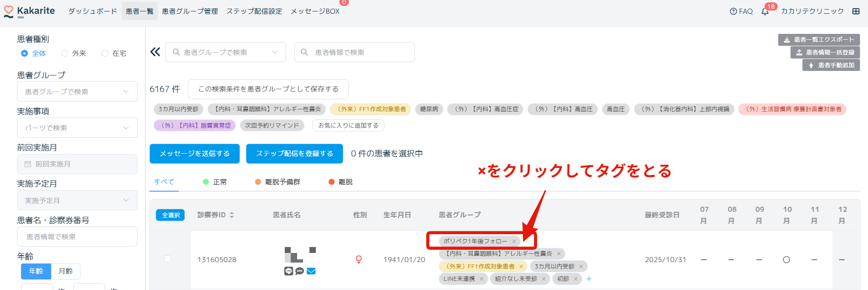The height and width of the screenshot is (290, 868).
Task: Open メッセージBOX
Action: (x=315, y=11)
